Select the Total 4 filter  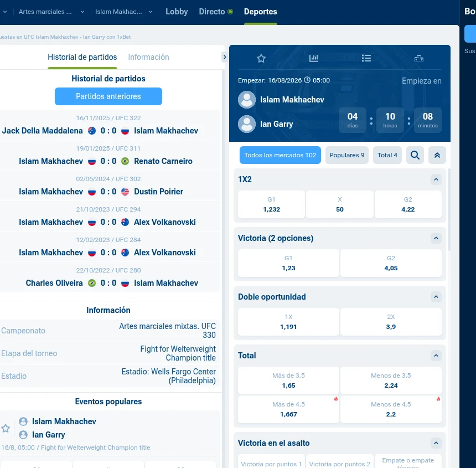click(x=387, y=155)
